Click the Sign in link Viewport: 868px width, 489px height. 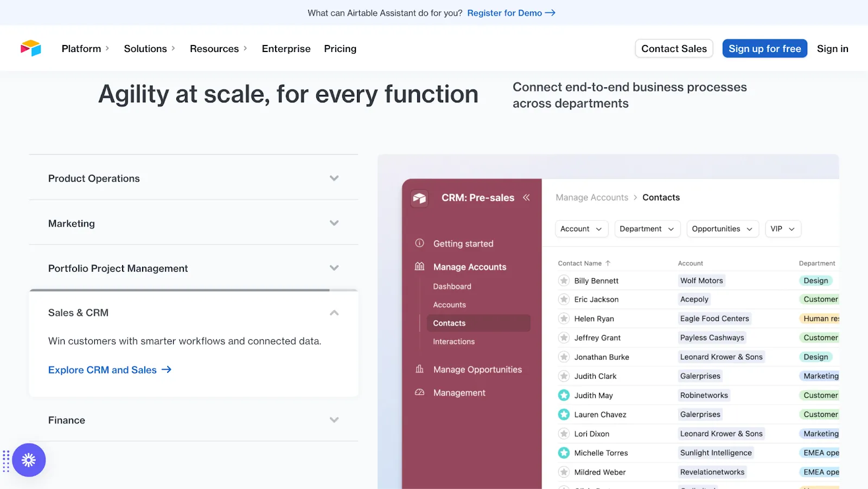pos(832,48)
